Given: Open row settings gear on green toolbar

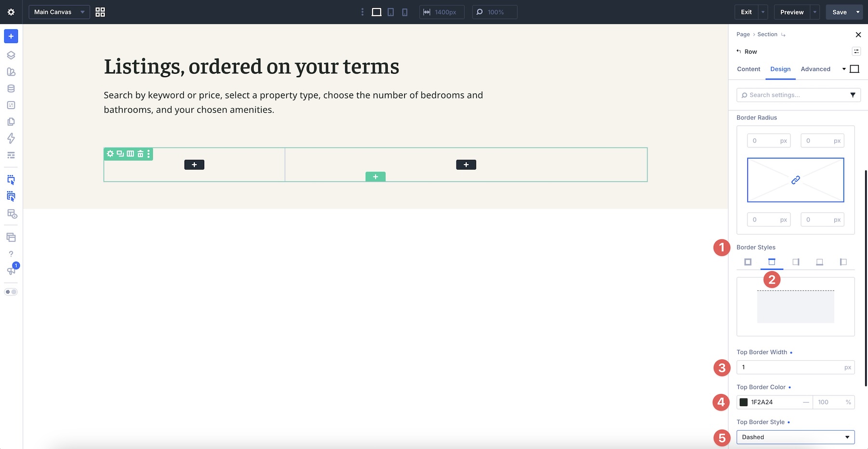Looking at the screenshot, I should (110, 154).
